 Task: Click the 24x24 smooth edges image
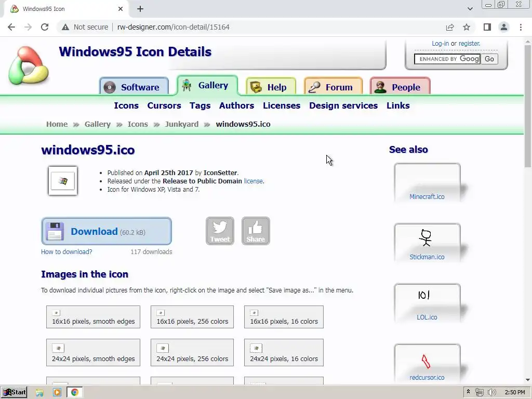[x=58, y=348]
